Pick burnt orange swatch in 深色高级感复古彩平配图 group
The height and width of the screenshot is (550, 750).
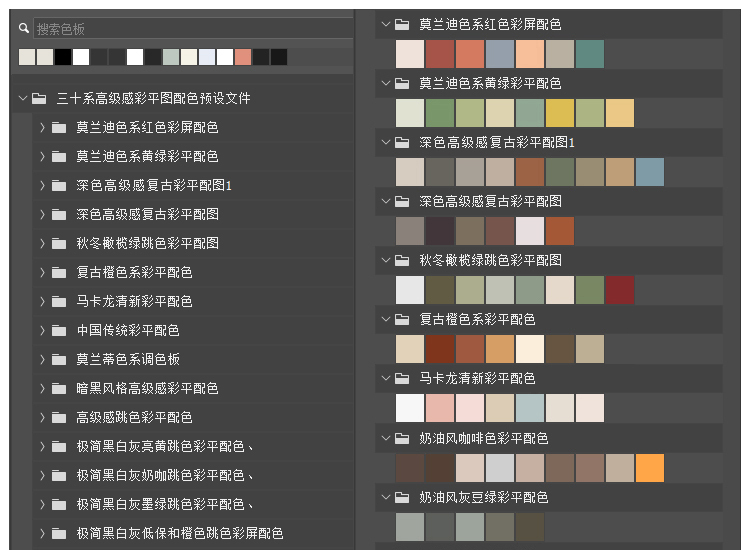tap(560, 231)
